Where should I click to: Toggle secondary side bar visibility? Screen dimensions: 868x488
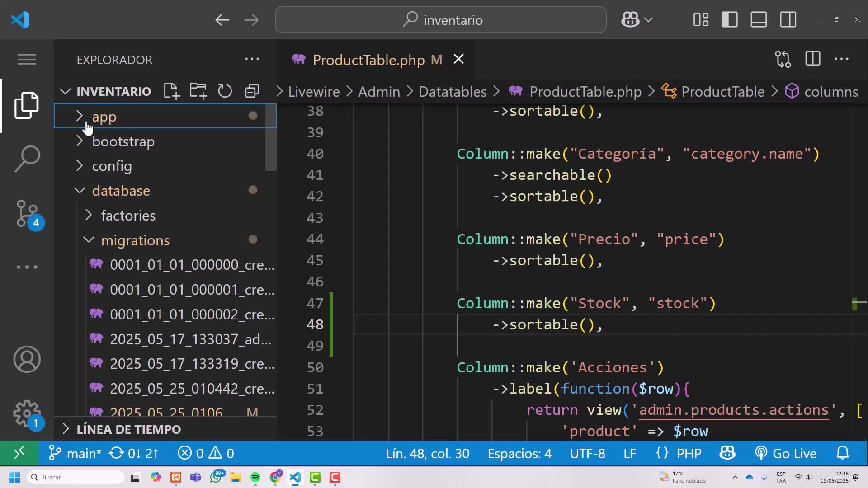788,20
